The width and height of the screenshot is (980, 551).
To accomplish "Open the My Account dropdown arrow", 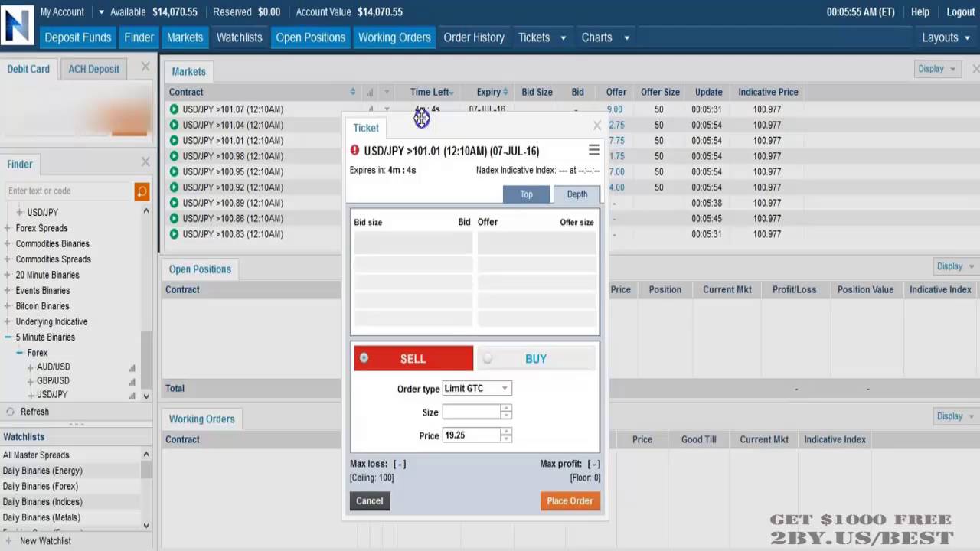I will click(101, 12).
